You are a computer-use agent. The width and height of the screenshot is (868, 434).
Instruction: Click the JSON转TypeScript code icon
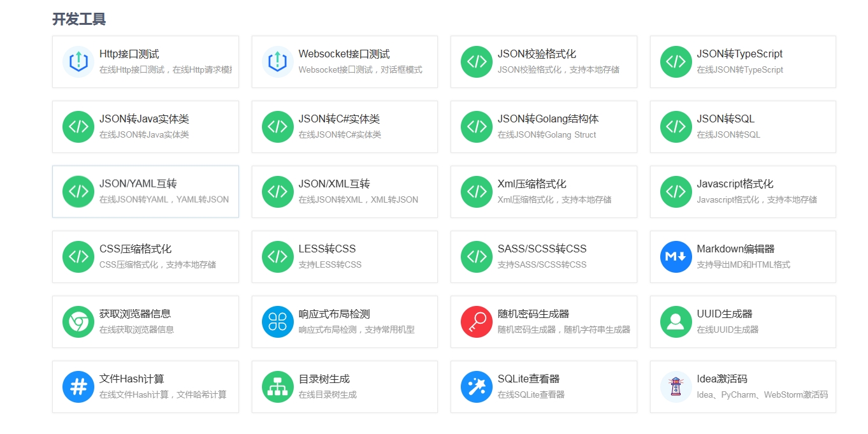pyautogui.click(x=676, y=62)
